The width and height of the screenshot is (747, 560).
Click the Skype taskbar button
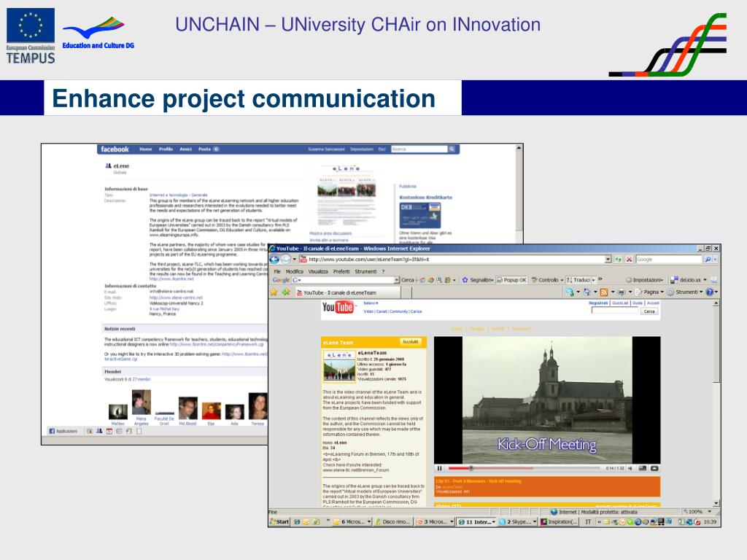coord(517,522)
